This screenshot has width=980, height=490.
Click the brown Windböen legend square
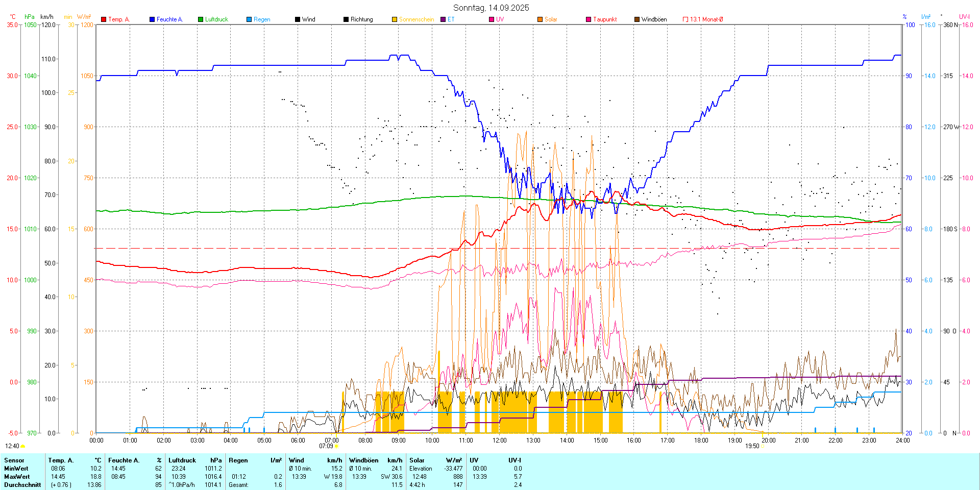pyautogui.click(x=637, y=19)
